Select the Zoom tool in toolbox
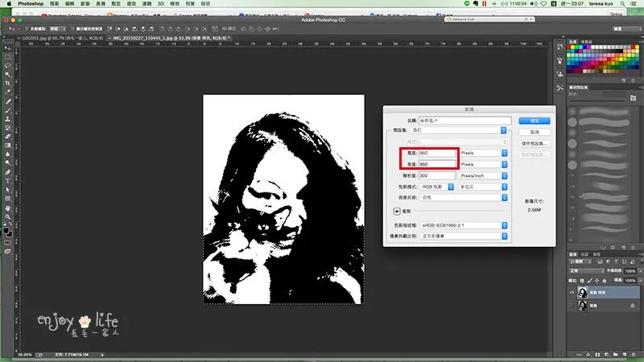 pyautogui.click(x=7, y=216)
